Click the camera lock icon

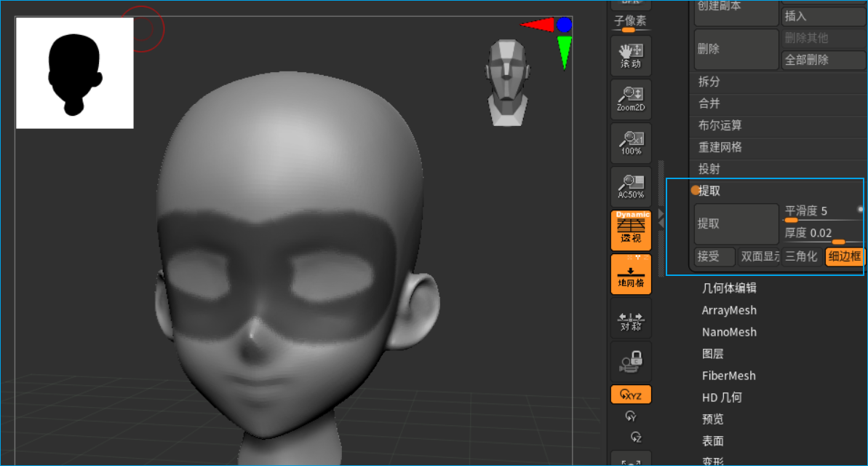pyautogui.click(x=631, y=362)
